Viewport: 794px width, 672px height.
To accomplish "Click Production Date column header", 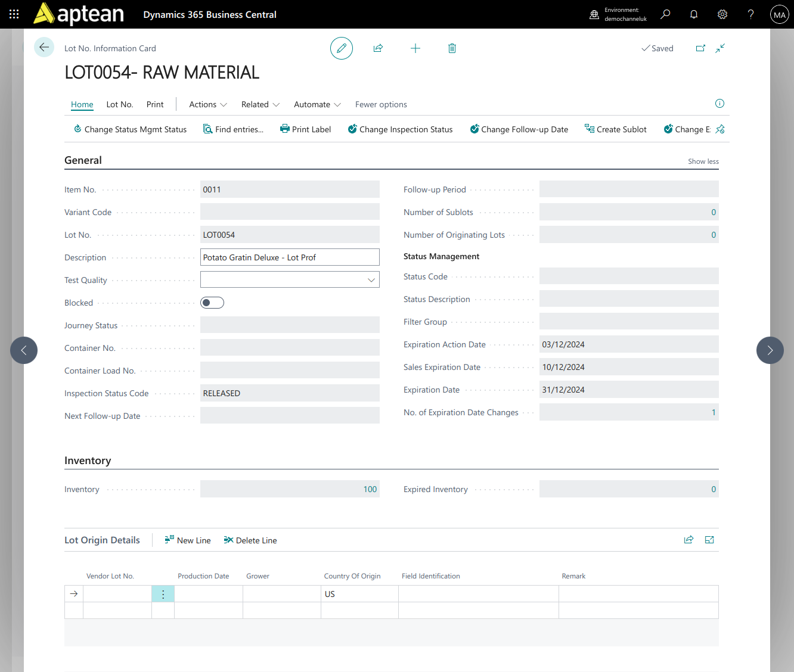I will [203, 576].
